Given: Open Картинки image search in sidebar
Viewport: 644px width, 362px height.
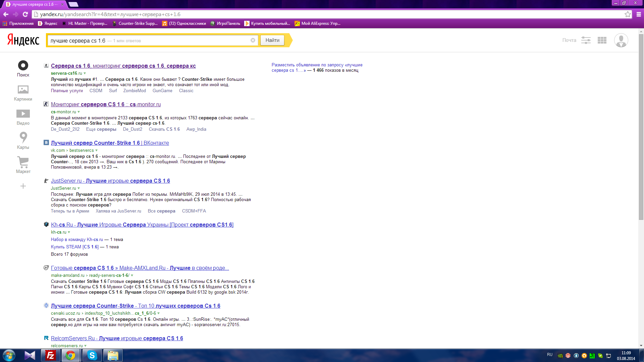Looking at the screenshot, I should [23, 93].
